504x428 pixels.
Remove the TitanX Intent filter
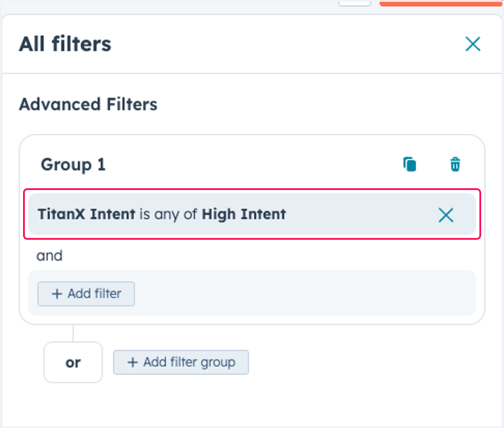[x=446, y=215]
